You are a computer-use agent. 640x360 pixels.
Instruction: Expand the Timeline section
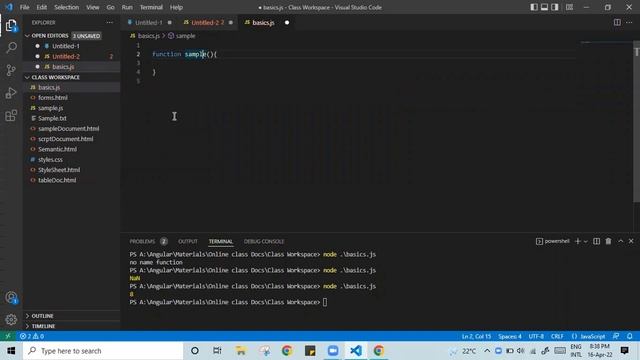[43, 326]
